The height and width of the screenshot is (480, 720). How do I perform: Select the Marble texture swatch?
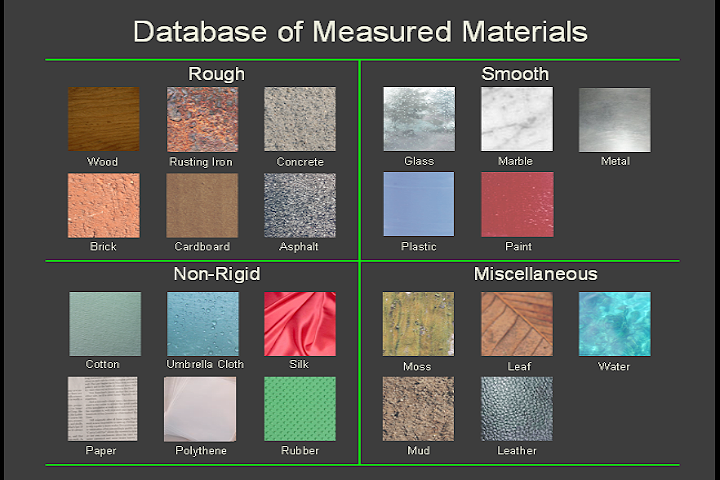point(516,119)
